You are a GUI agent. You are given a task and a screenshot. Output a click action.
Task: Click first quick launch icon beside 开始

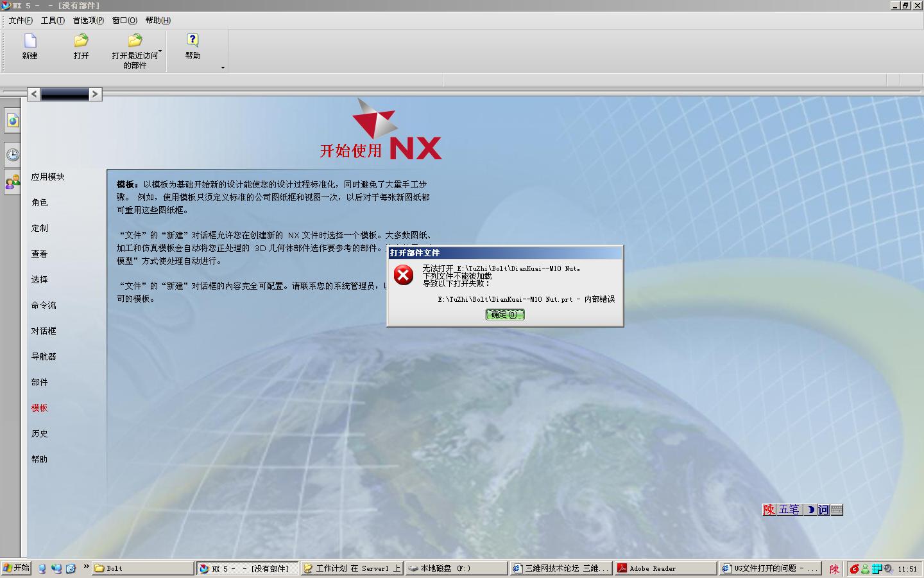[42, 568]
